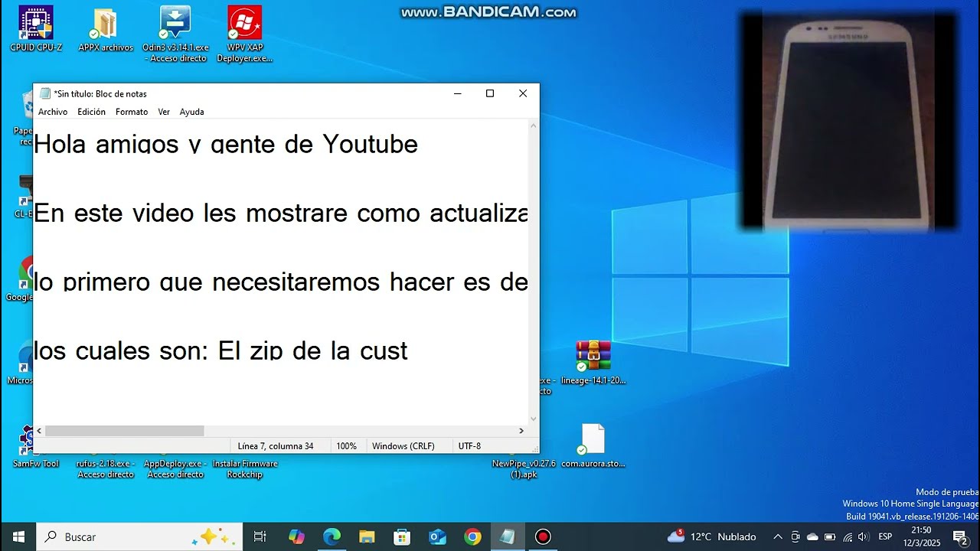Click 'Windows (CRLF)' in the status bar
This screenshot has width=980, height=551.
click(403, 446)
